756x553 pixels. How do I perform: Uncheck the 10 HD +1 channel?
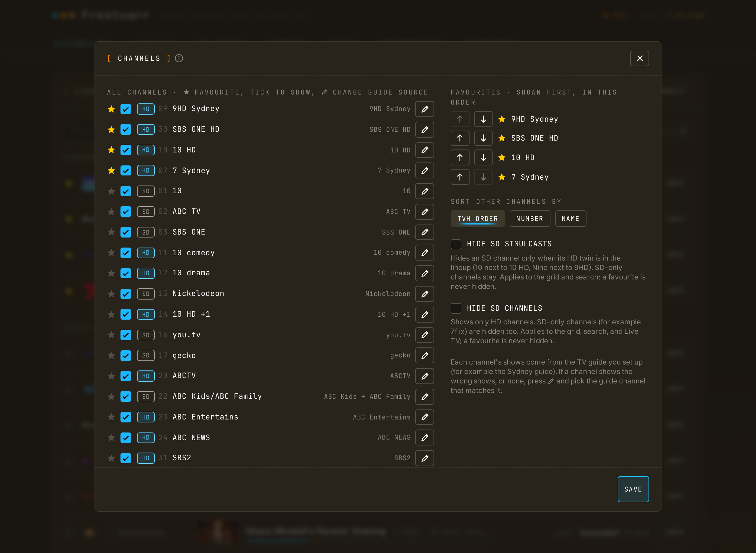pos(126,315)
